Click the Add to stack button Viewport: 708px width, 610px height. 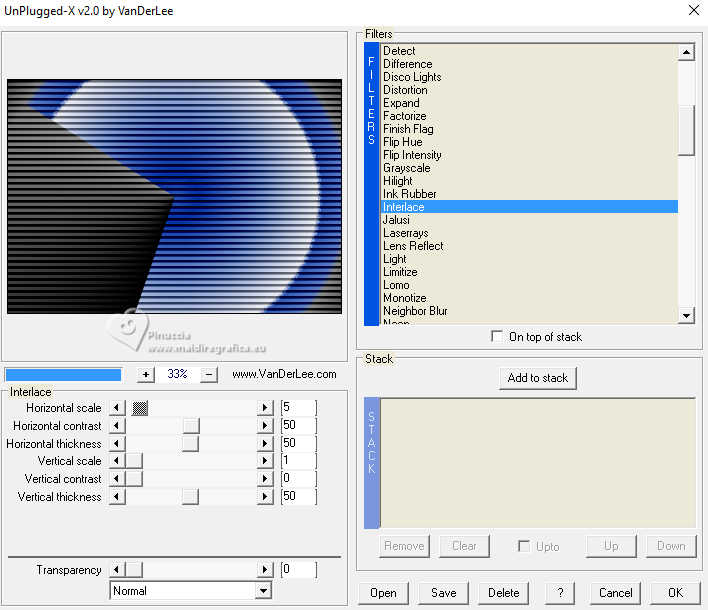tap(538, 378)
